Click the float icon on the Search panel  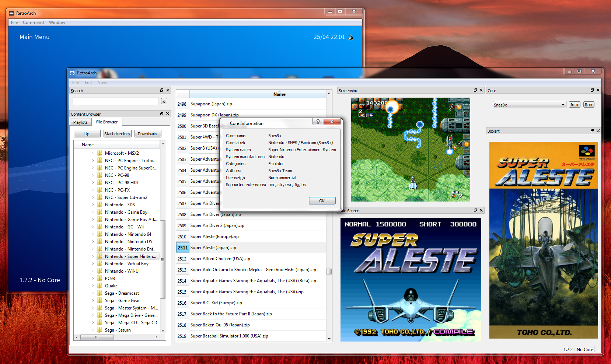[161, 90]
